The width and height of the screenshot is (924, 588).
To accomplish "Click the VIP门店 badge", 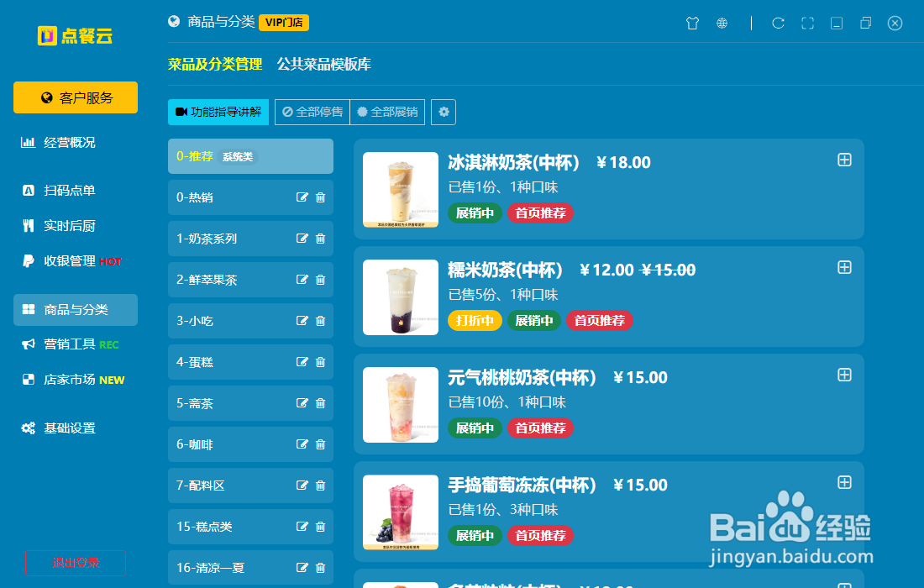I will click(x=284, y=23).
